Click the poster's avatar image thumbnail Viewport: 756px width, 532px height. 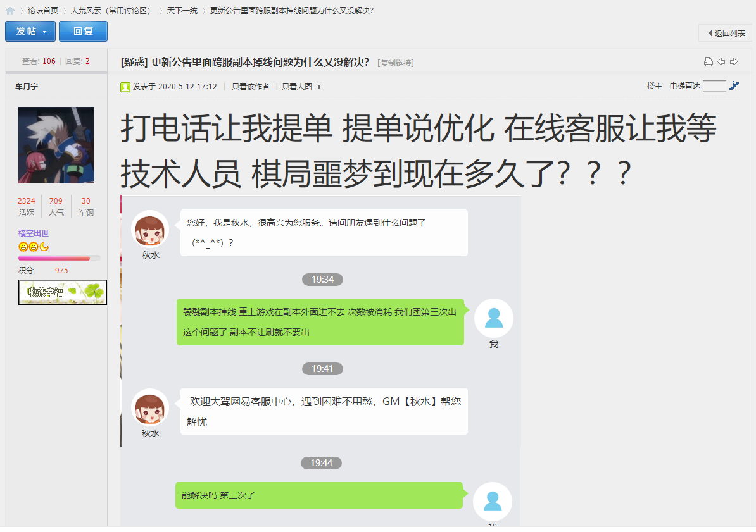click(x=56, y=145)
